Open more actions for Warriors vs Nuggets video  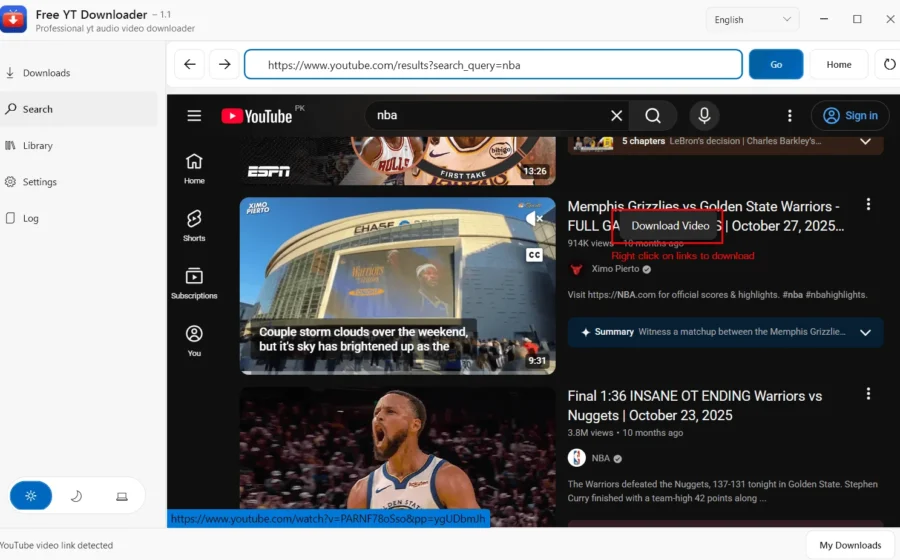click(868, 394)
